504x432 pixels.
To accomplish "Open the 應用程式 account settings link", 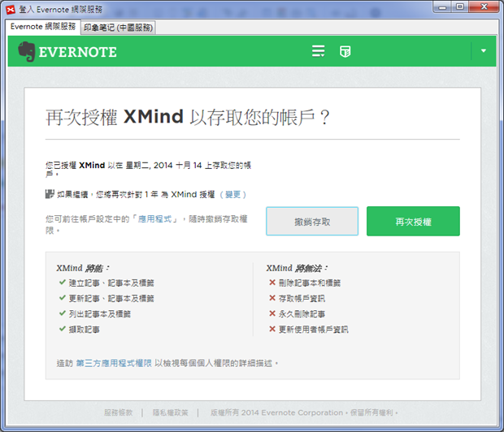I will coord(154,219).
